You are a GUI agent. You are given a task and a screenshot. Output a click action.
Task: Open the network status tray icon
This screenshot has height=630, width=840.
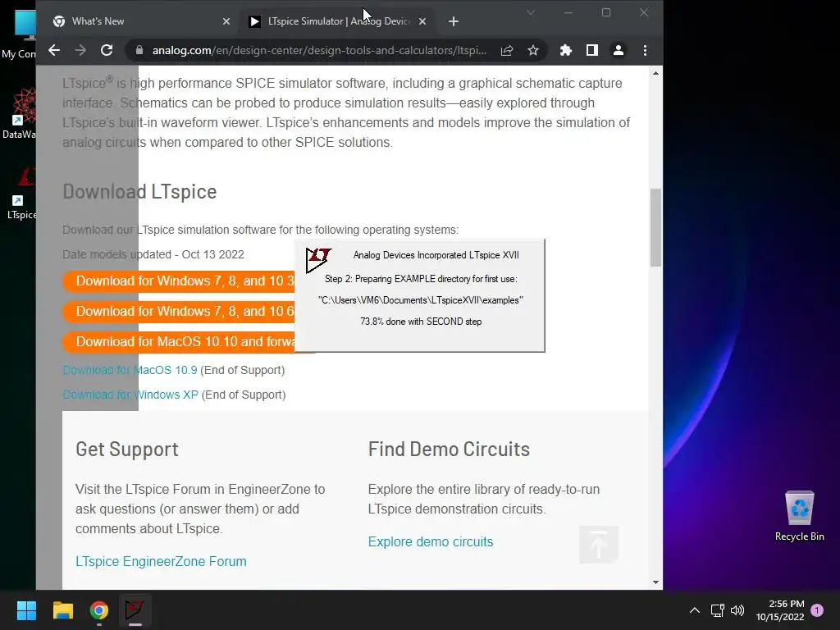(x=717, y=610)
